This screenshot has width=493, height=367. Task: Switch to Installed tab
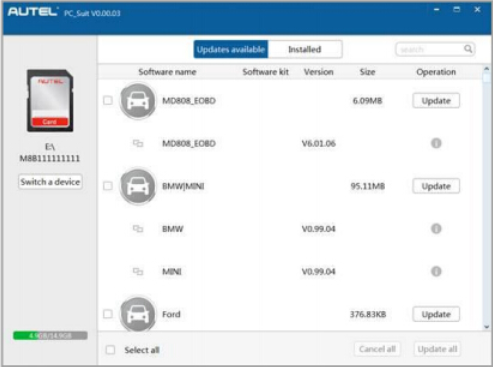305,49
